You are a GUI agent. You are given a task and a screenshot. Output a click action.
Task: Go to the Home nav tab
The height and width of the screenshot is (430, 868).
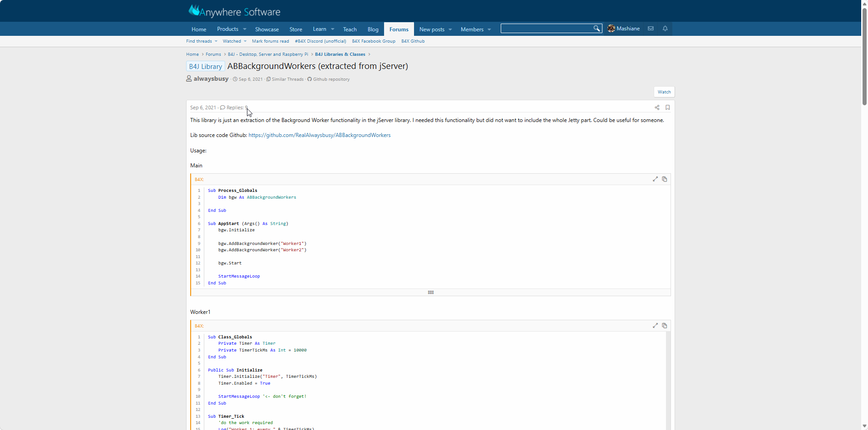point(199,29)
